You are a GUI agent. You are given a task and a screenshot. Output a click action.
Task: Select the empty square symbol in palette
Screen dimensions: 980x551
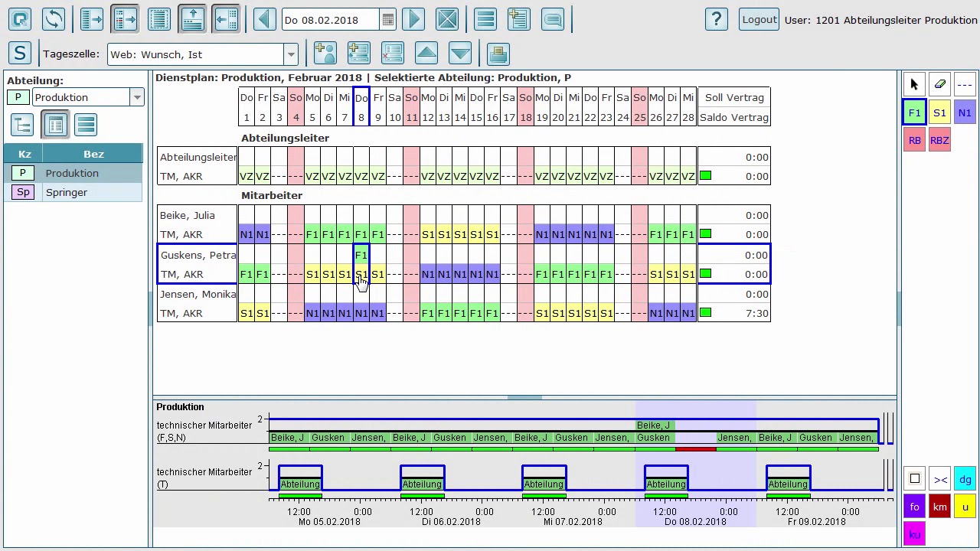(914, 479)
